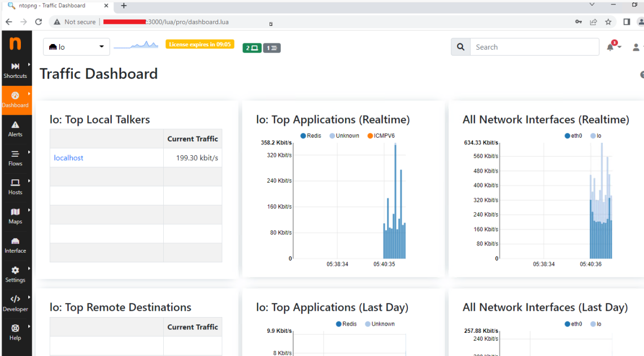Open the Settings sidebar menu
This screenshot has height=356, width=644.
16,274
